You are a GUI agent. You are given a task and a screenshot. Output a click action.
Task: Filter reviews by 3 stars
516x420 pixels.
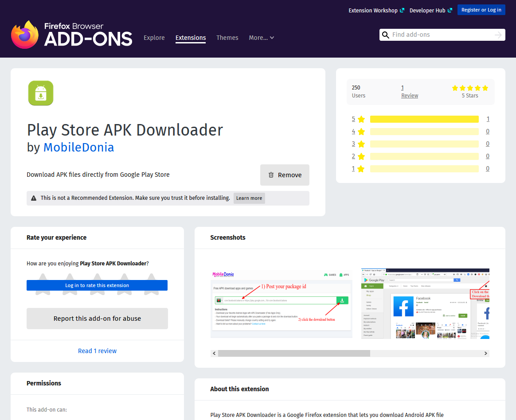(x=358, y=144)
